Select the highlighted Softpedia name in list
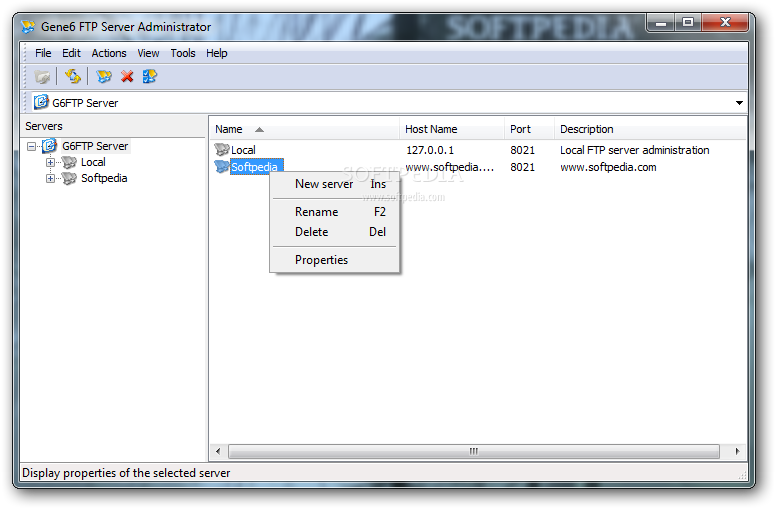 [x=256, y=167]
